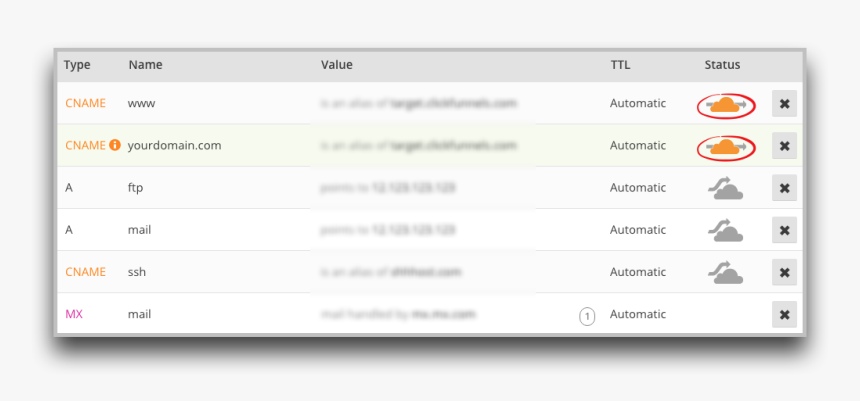Toggle orange proxy cloud for yourdomain.com
Image resolution: width=860 pixels, height=401 pixels.
click(725, 146)
